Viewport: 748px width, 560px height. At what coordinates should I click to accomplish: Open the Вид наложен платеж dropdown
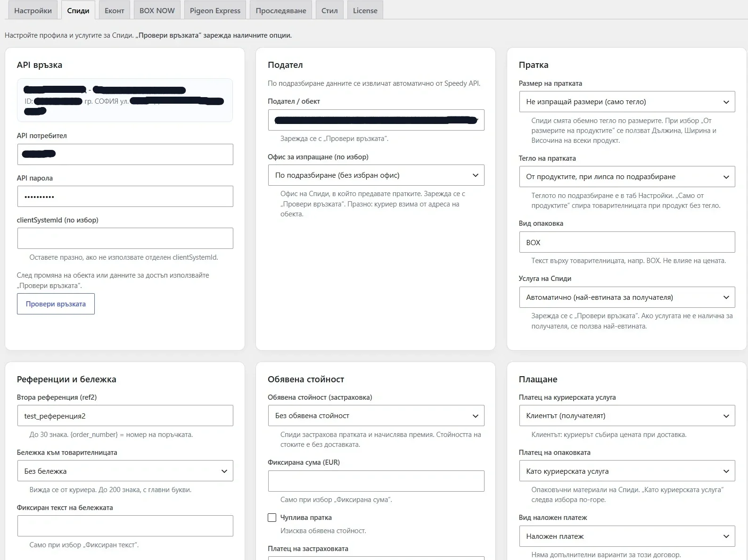(627, 536)
